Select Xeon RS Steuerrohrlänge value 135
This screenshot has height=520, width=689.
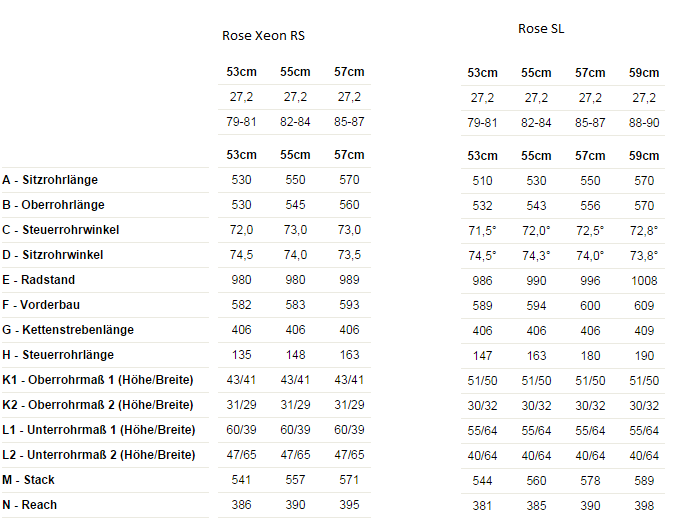(241, 355)
